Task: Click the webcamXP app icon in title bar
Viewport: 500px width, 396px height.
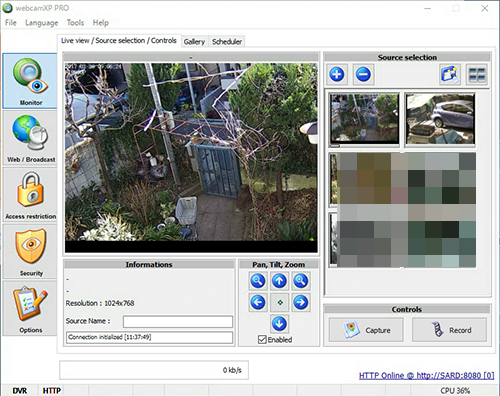Action: click(x=7, y=8)
